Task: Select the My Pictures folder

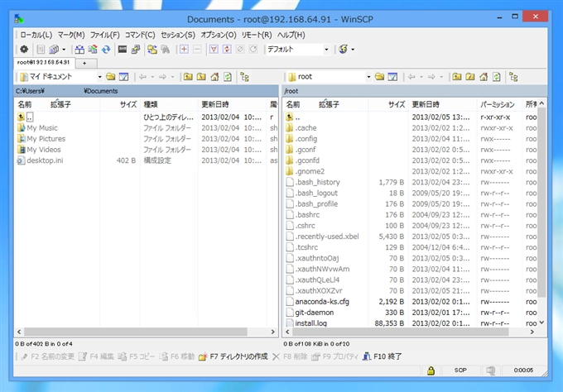Action: [x=41, y=138]
